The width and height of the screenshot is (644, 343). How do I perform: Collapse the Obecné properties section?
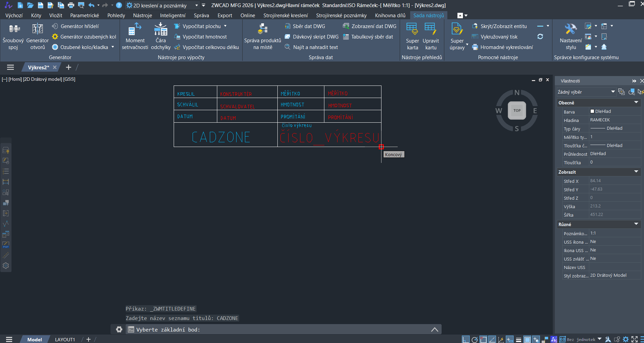coord(636,103)
